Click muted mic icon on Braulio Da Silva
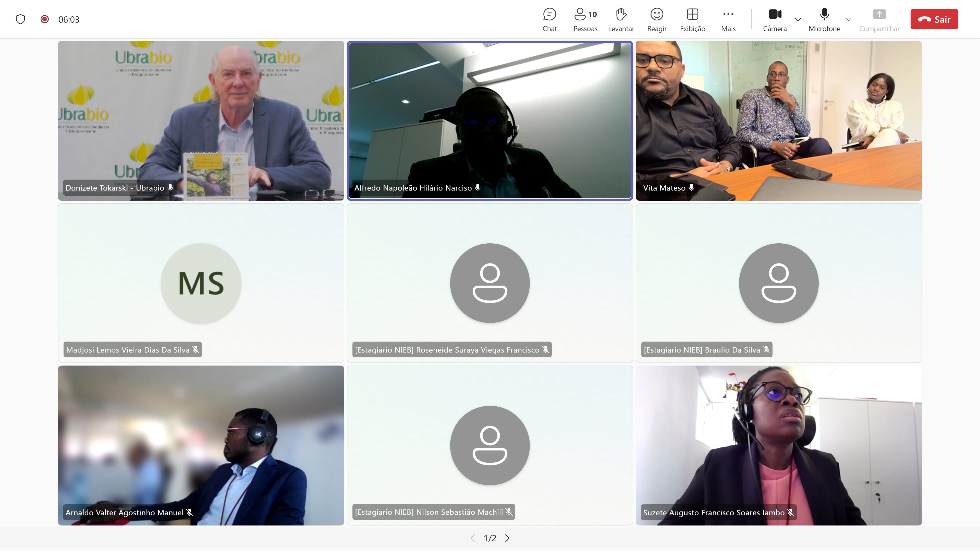Image resolution: width=980 pixels, height=551 pixels. tap(766, 349)
